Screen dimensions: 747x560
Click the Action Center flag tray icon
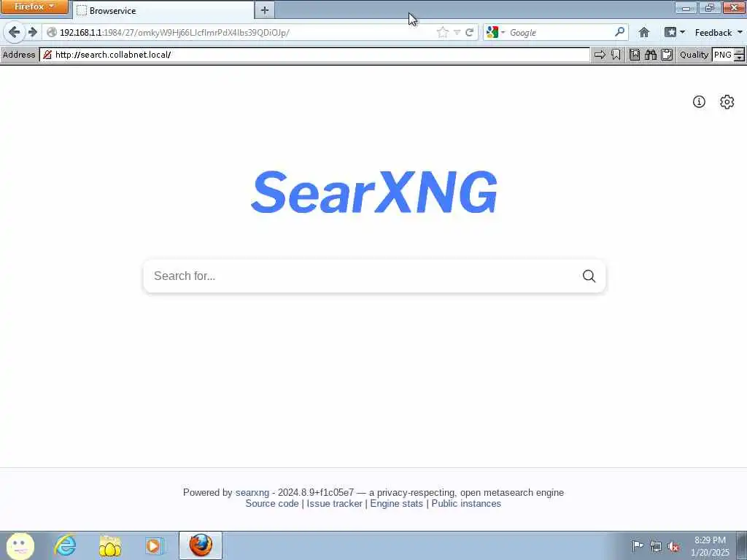click(638, 546)
